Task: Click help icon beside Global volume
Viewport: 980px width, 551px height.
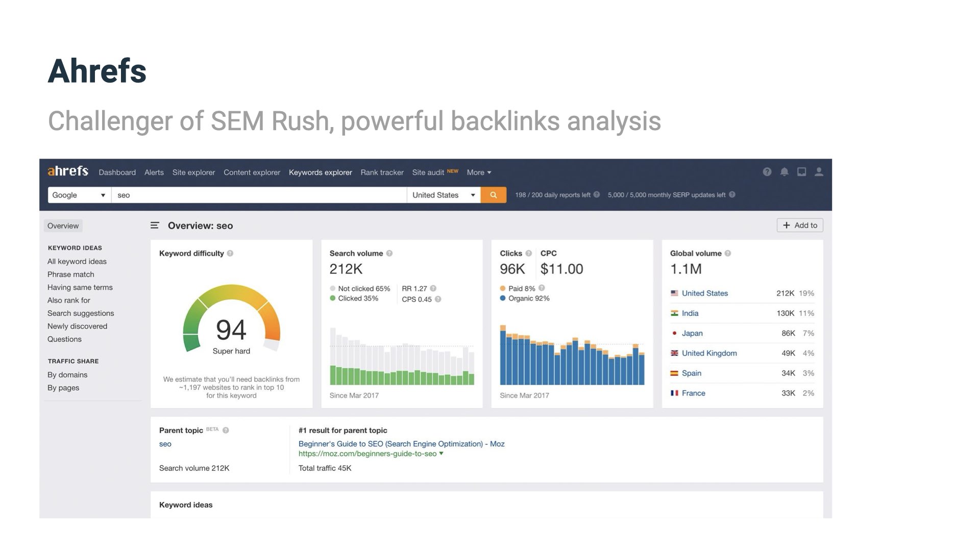Action: 728,253
